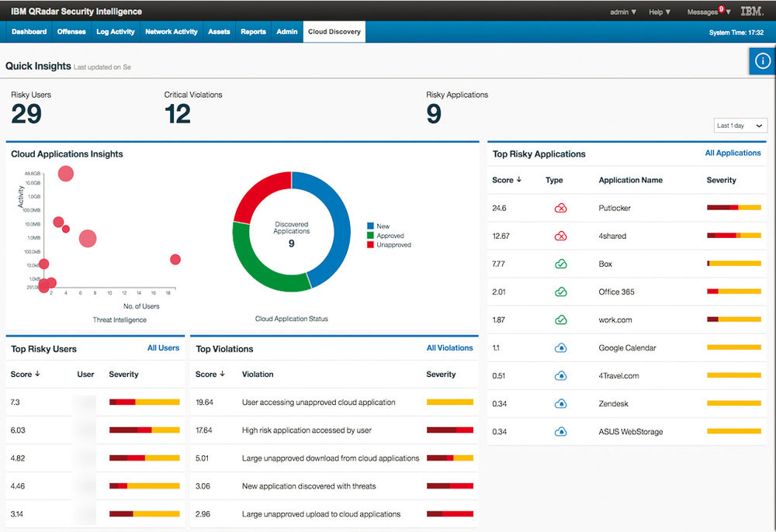Open the All Violations link
Image resolution: width=776 pixels, height=532 pixels.
tap(449, 348)
